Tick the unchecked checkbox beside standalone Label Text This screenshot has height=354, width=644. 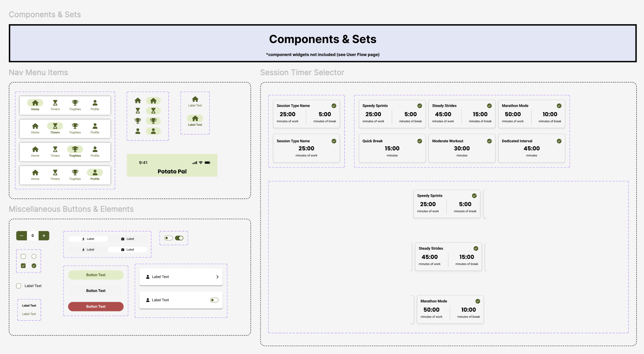tap(19, 286)
